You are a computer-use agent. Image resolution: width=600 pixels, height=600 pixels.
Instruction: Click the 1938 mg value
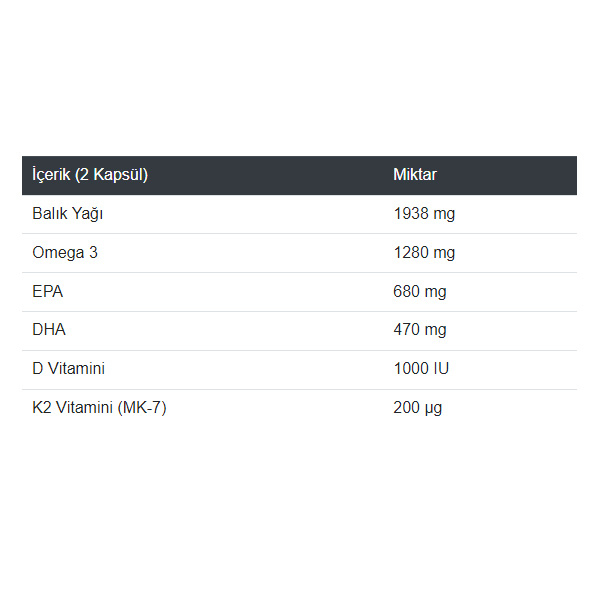[424, 214]
